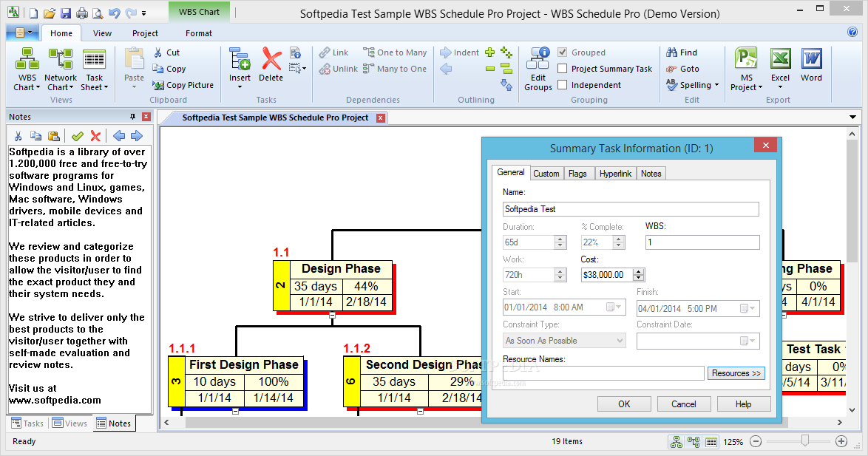Collapse the Design Phase branch
This screenshot has height=456, width=868.
point(332,315)
